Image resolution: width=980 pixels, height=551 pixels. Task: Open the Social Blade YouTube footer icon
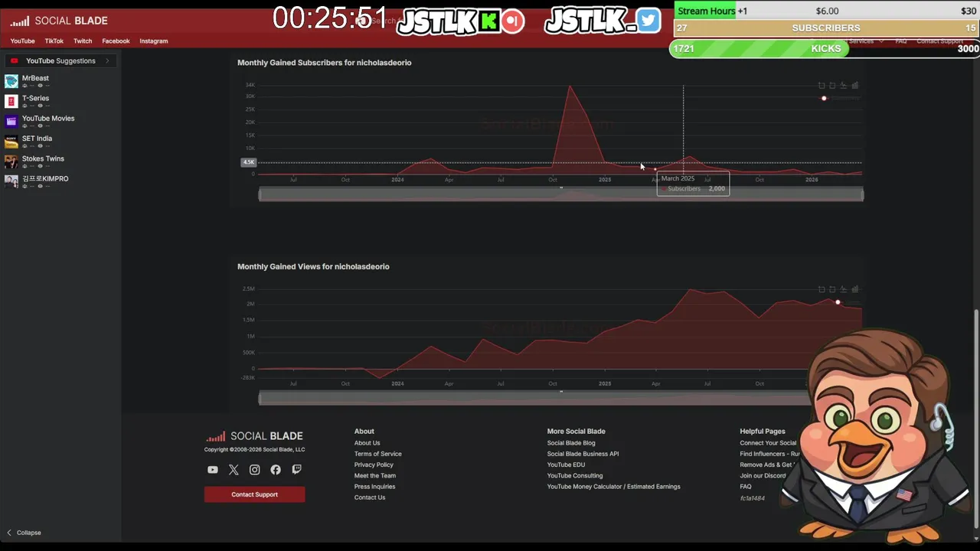coord(213,470)
